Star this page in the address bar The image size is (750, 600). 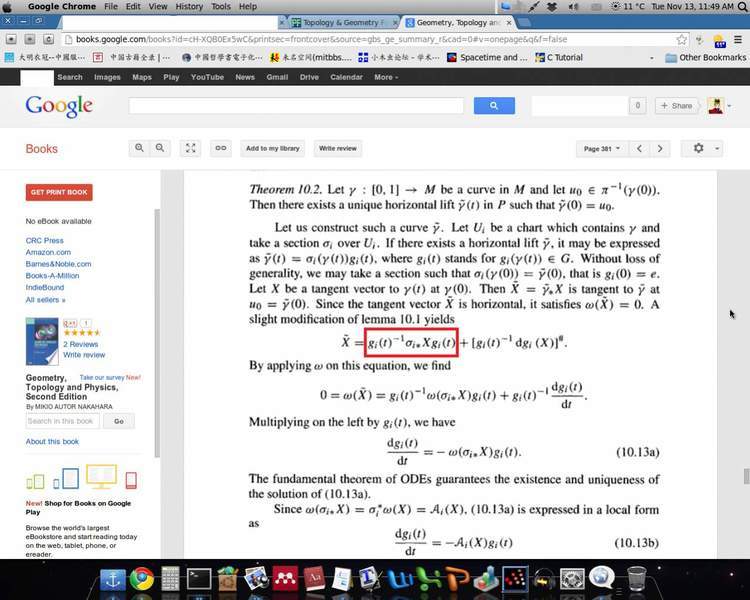[x=682, y=39]
